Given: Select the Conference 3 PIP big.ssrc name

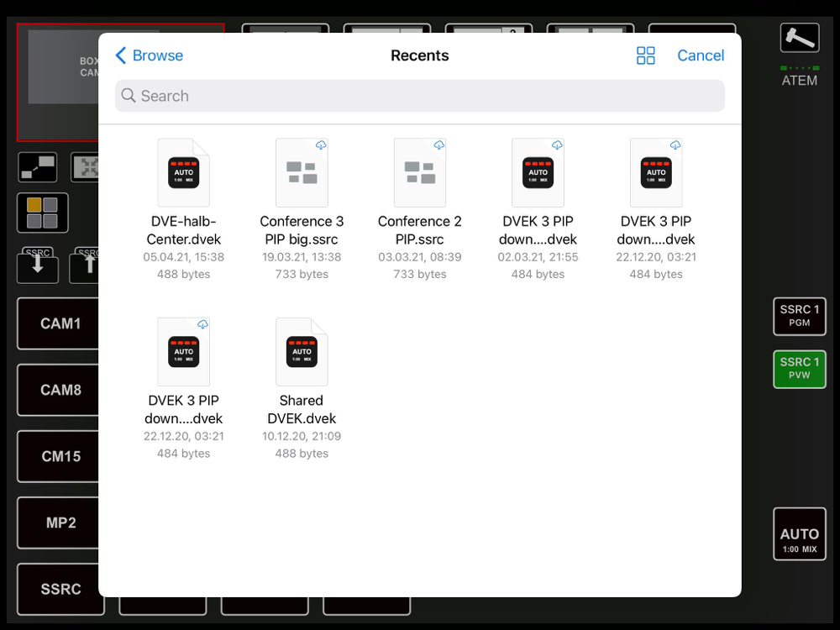Looking at the screenshot, I should (x=302, y=230).
